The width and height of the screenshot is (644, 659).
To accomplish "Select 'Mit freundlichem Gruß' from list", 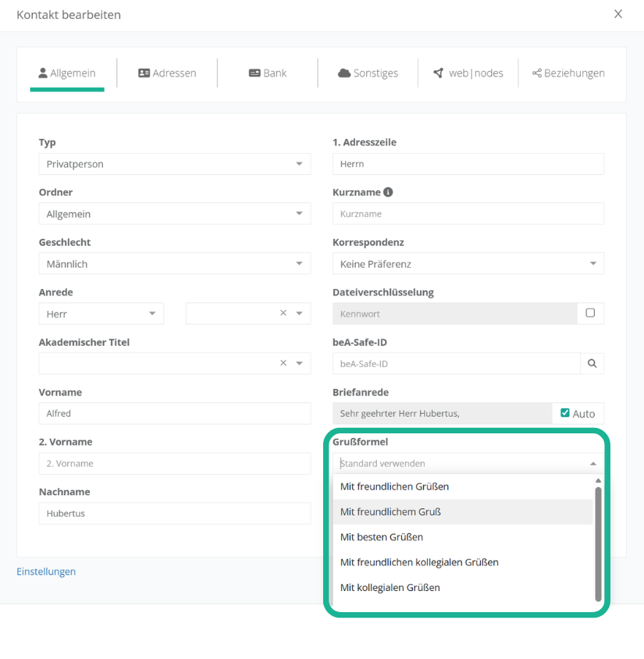I will point(390,512).
